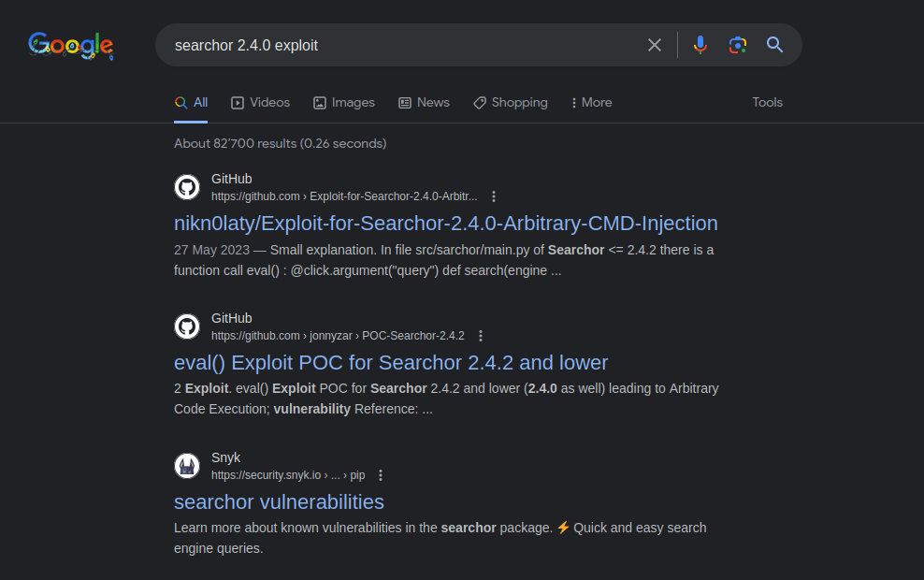This screenshot has height=580, width=924.
Task: Start voice search with microphone icon
Action: pyautogui.click(x=700, y=45)
